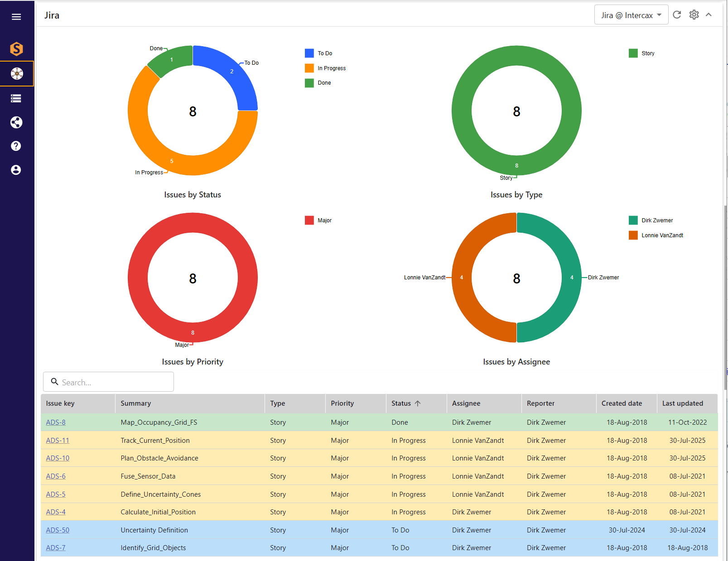The image size is (728, 561).
Task: Open the user account sidebar icon
Action: pyautogui.click(x=16, y=170)
